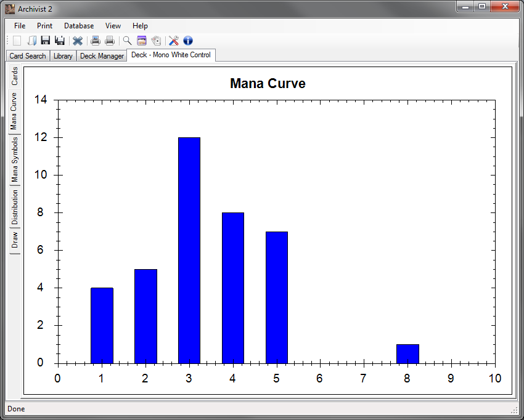Click the playing cards toolbar icon
Screen dimensions: 524x420
coord(156,41)
